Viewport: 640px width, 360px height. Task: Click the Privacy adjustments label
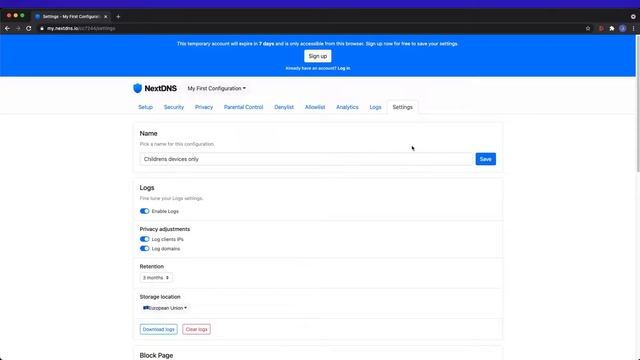pos(164,229)
